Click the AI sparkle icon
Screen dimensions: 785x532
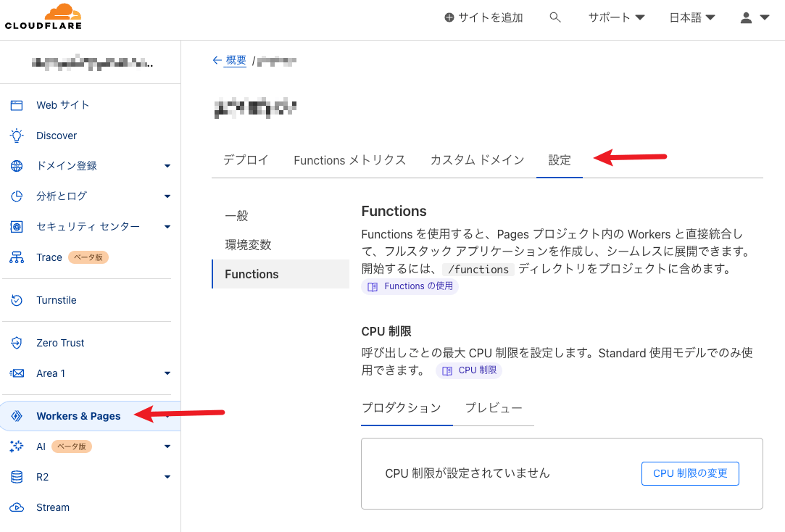tap(17, 446)
